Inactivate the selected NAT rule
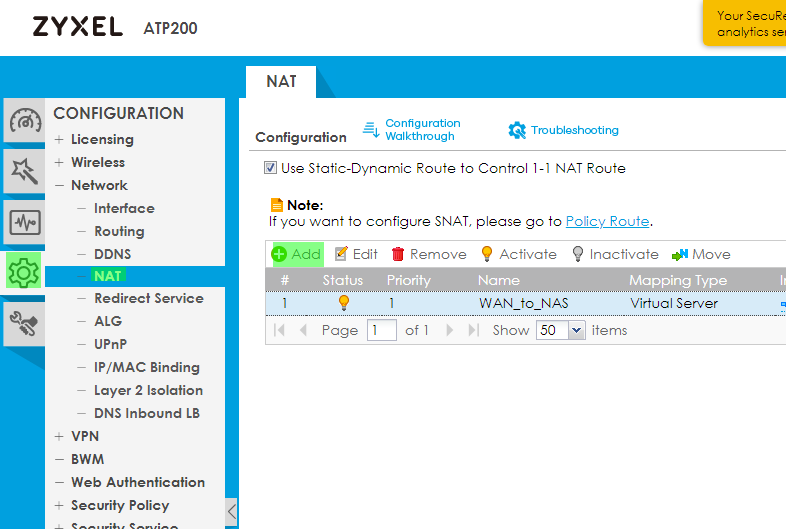Viewport: 786px width, 529px height. pos(615,254)
